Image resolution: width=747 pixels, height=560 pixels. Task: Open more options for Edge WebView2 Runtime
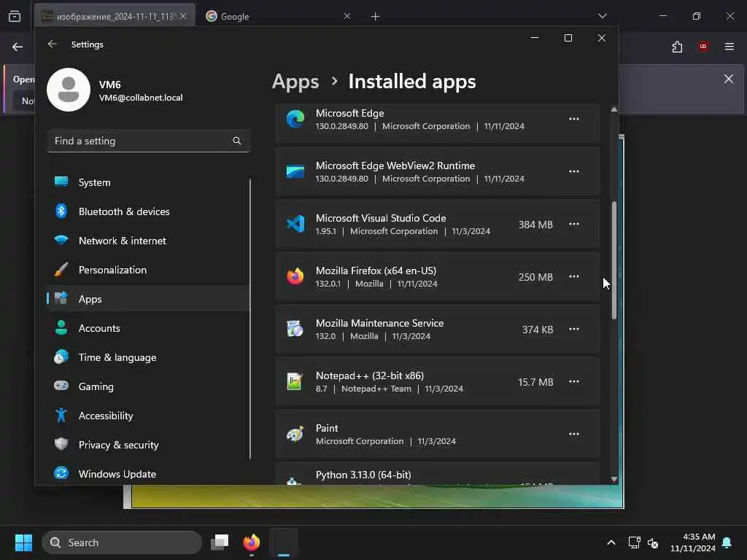pos(574,171)
